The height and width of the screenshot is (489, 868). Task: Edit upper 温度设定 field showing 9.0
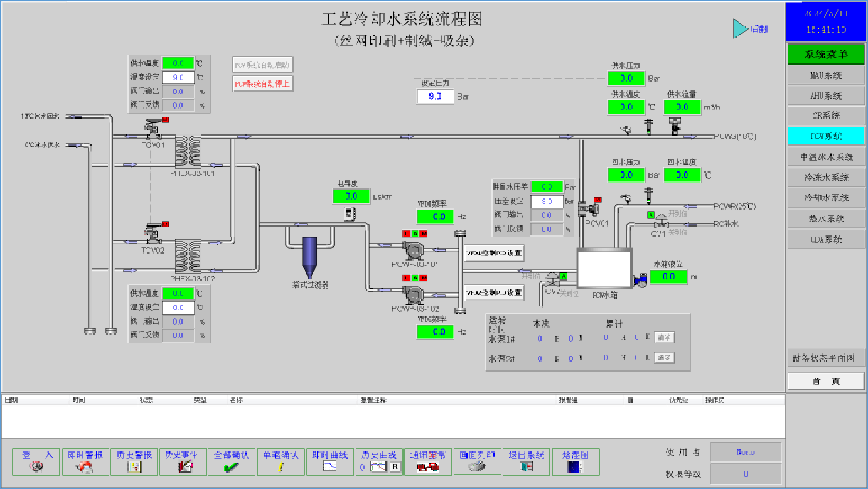pos(178,77)
